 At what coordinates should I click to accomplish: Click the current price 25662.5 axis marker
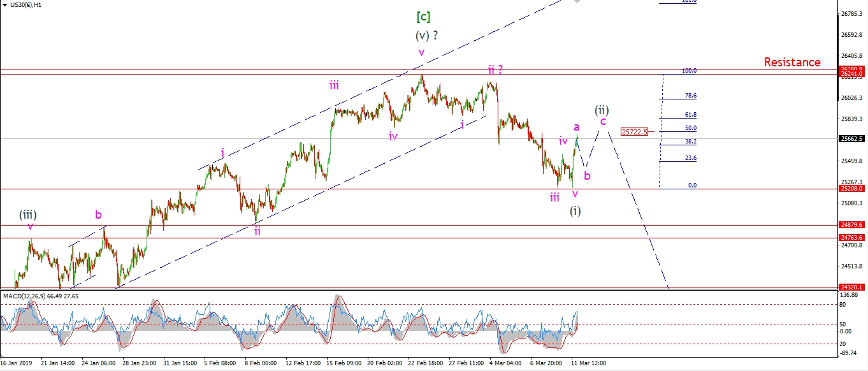[x=851, y=138]
